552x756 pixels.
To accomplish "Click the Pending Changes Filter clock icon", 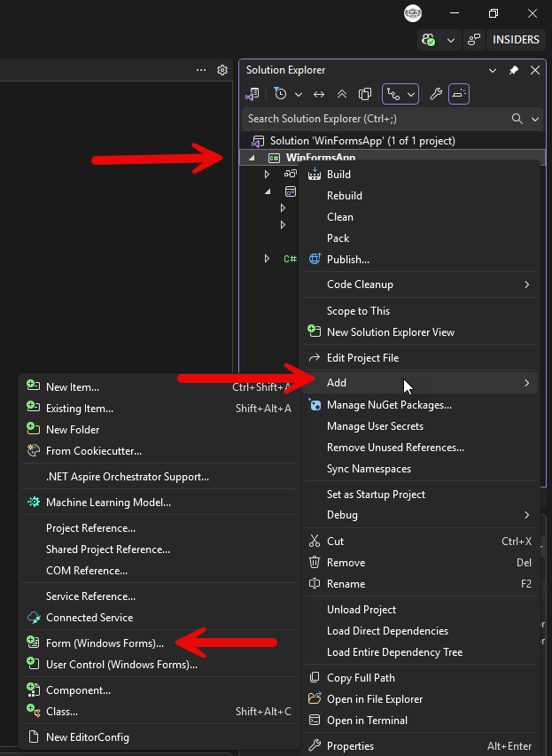I will click(281, 94).
